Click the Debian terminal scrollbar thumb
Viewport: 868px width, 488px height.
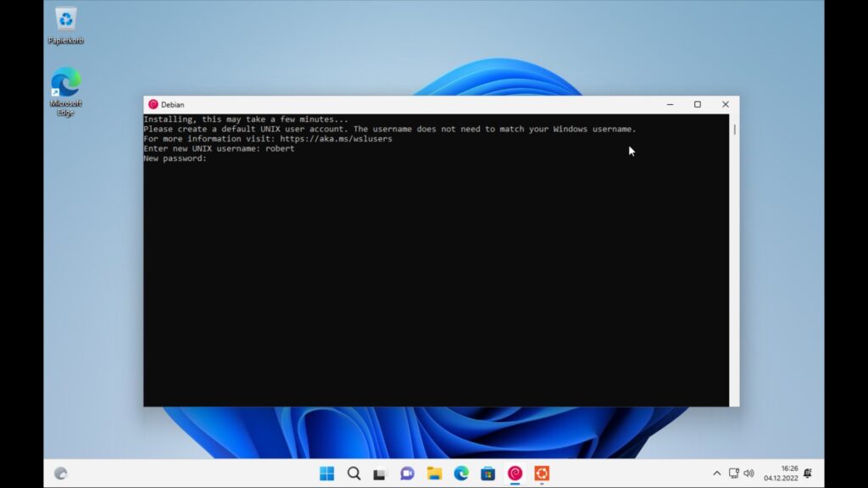[735, 130]
